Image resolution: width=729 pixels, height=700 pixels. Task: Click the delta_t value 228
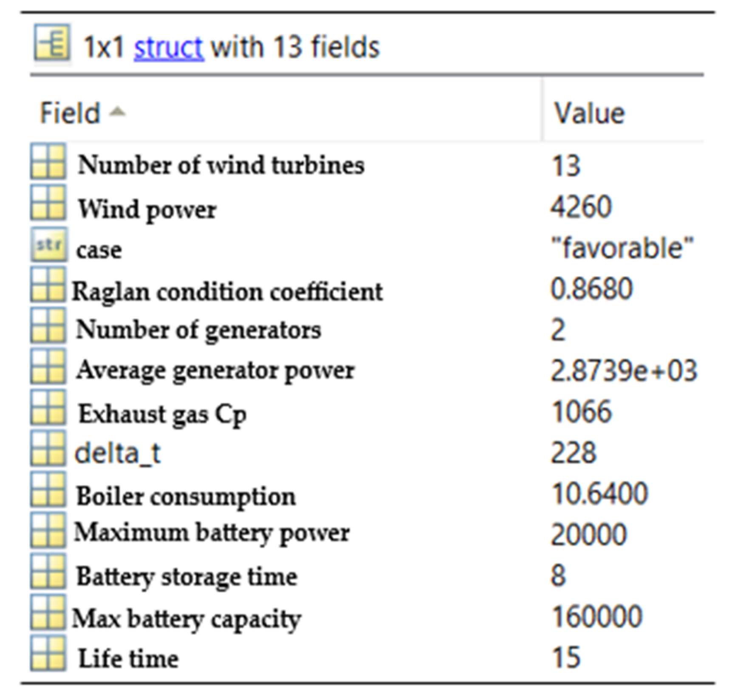pos(574,452)
